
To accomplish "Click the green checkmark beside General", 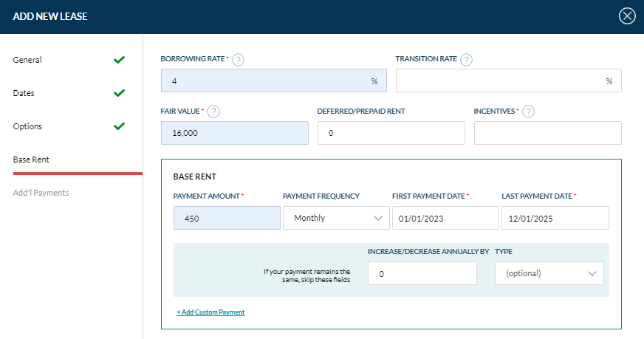I will click(x=119, y=60).
